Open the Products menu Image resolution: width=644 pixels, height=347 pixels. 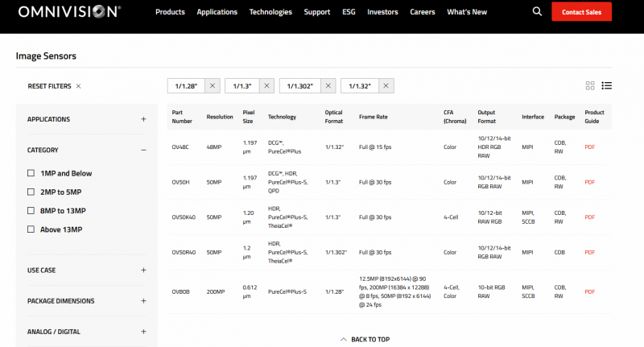point(170,12)
